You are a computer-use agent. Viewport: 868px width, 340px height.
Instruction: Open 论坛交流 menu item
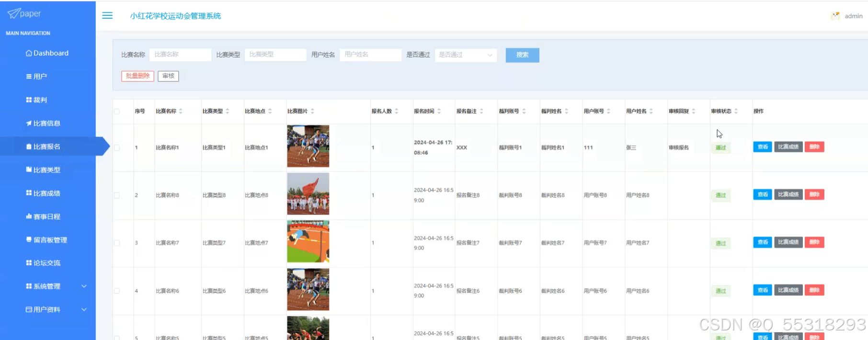coord(47,263)
